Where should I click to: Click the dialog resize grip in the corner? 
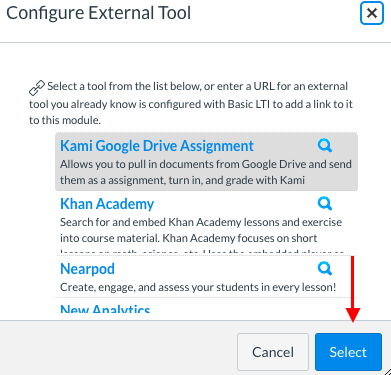tap(387, 371)
